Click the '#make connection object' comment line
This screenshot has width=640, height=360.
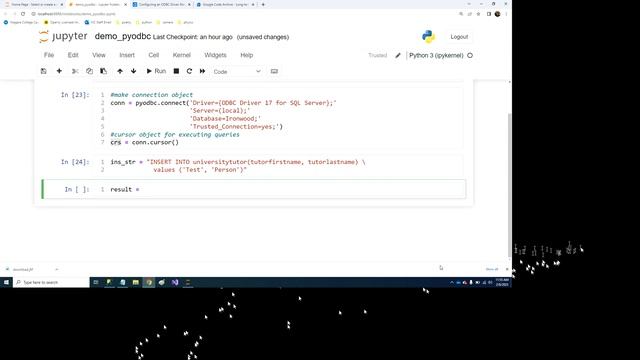point(151,95)
